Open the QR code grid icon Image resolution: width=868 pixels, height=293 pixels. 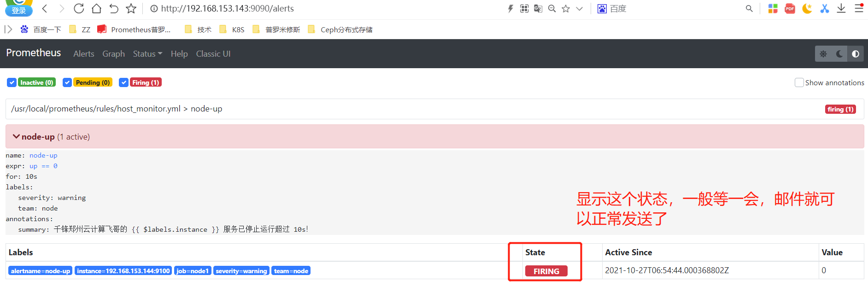pyautogui.click(x=524, y=8)
